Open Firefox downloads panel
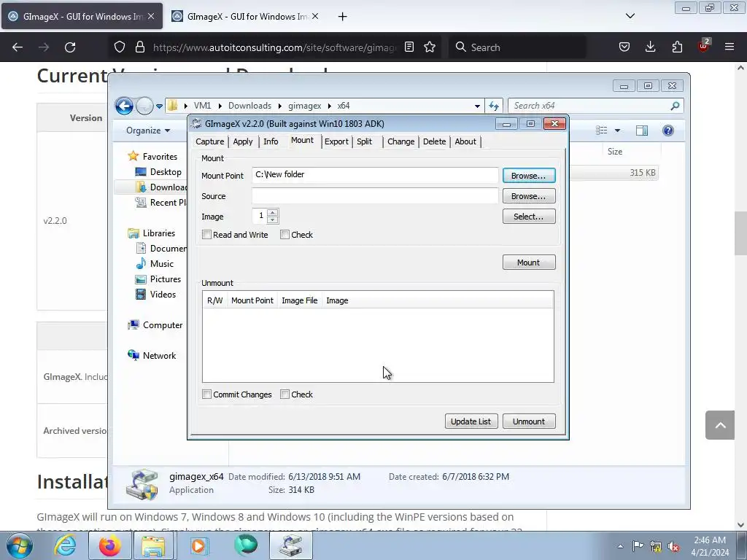This screenshot has height=560, width=747. point(650,47)
